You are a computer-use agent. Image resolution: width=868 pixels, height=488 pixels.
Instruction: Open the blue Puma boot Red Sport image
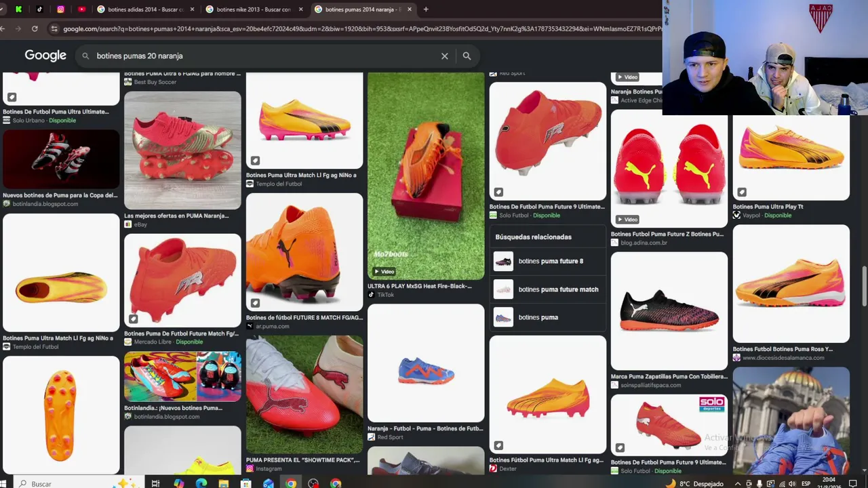coord(426,363)
